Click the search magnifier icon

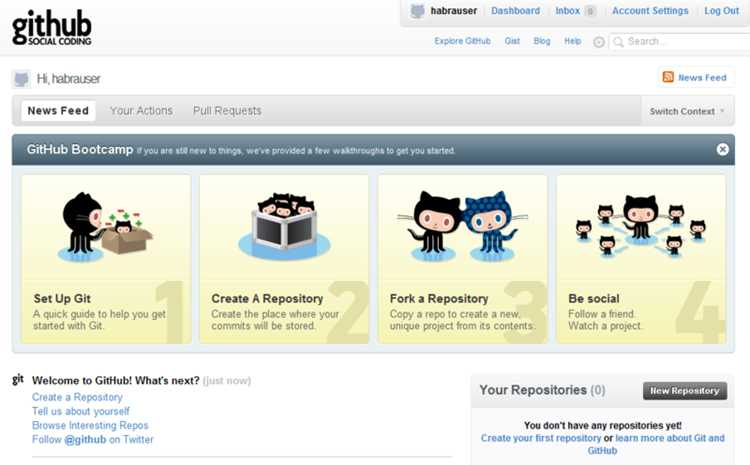tap(618, 42)
